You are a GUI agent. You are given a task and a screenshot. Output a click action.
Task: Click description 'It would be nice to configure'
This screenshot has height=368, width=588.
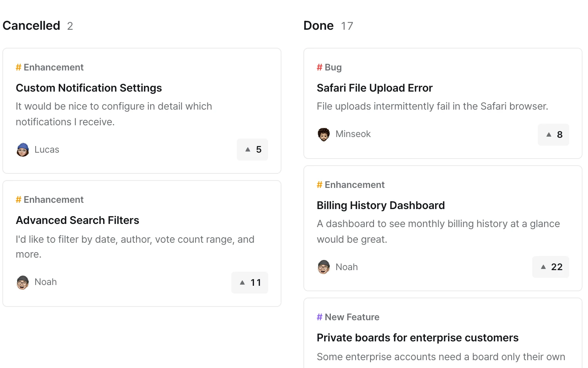click(x=114, y=114)
